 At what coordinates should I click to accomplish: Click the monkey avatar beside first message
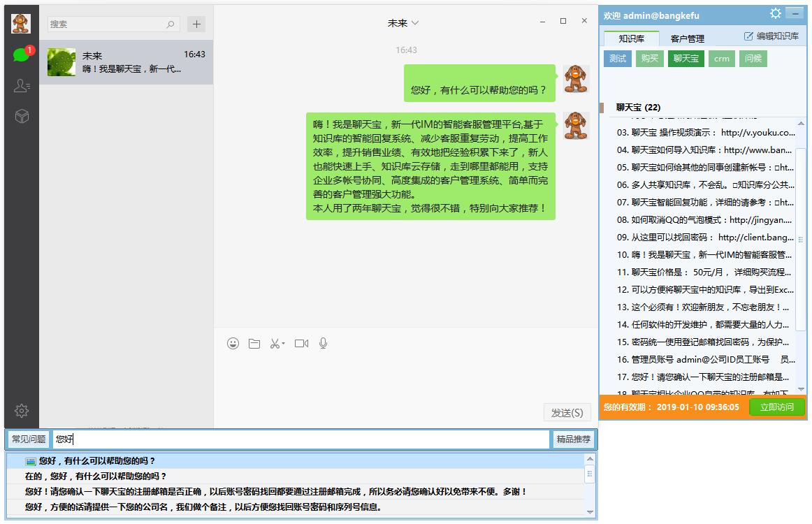coord(575,79)
